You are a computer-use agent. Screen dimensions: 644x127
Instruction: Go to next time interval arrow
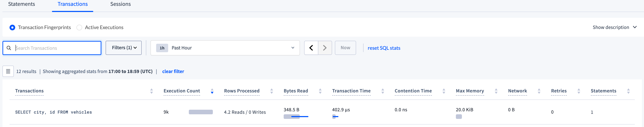point(325,48)
